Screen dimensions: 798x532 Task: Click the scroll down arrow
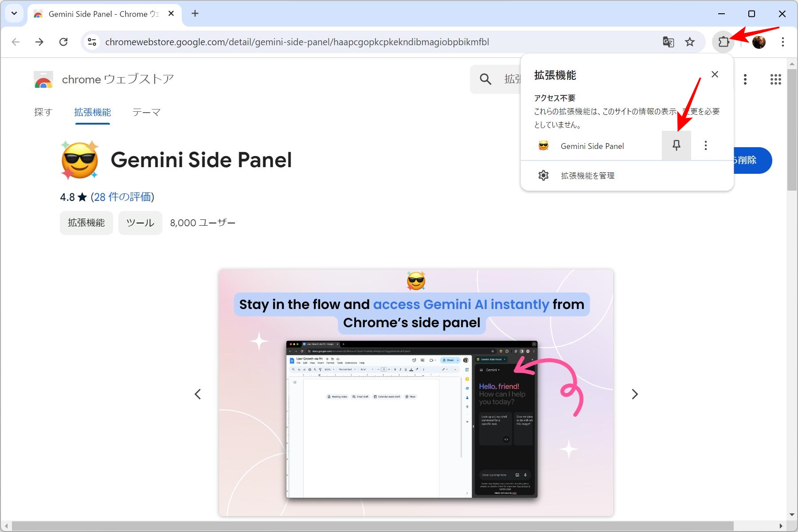792,515
